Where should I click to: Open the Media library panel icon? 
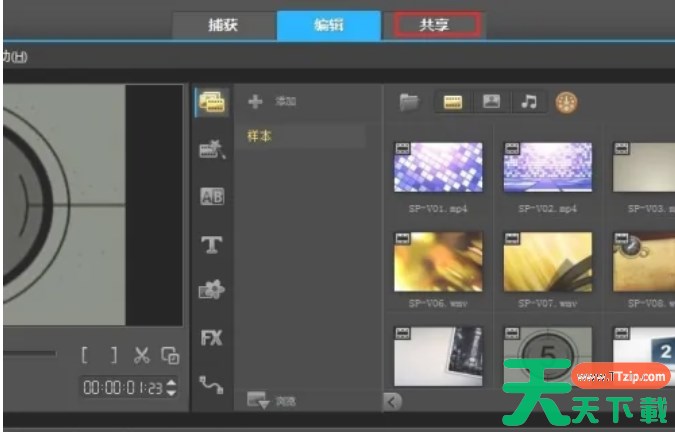212,103
